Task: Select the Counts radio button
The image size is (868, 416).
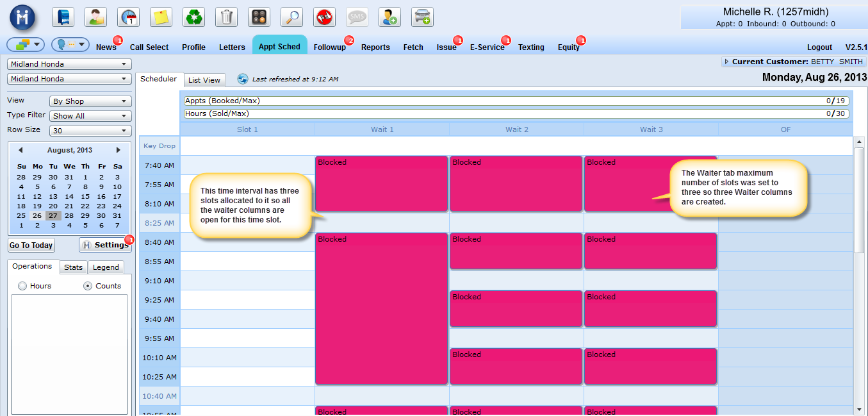Action: (88, 286)
